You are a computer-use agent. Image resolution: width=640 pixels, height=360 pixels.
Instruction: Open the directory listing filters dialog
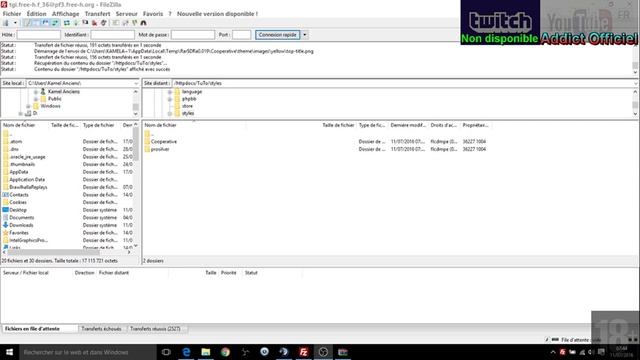tap(116, 23)
